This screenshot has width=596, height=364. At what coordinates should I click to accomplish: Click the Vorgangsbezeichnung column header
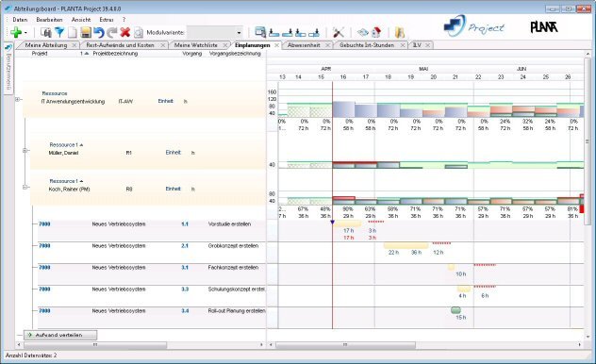pos(235,54)
